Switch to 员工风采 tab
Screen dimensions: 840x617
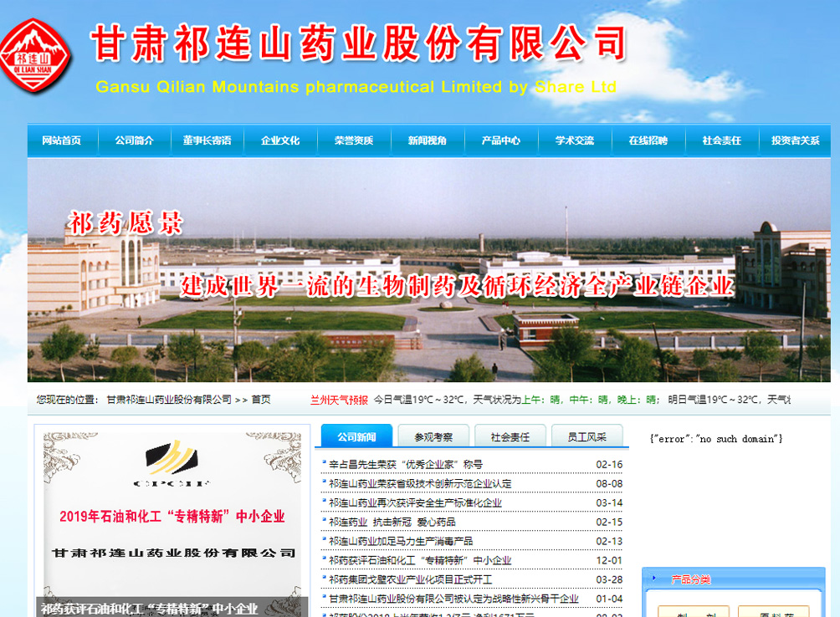pos(586,436)
